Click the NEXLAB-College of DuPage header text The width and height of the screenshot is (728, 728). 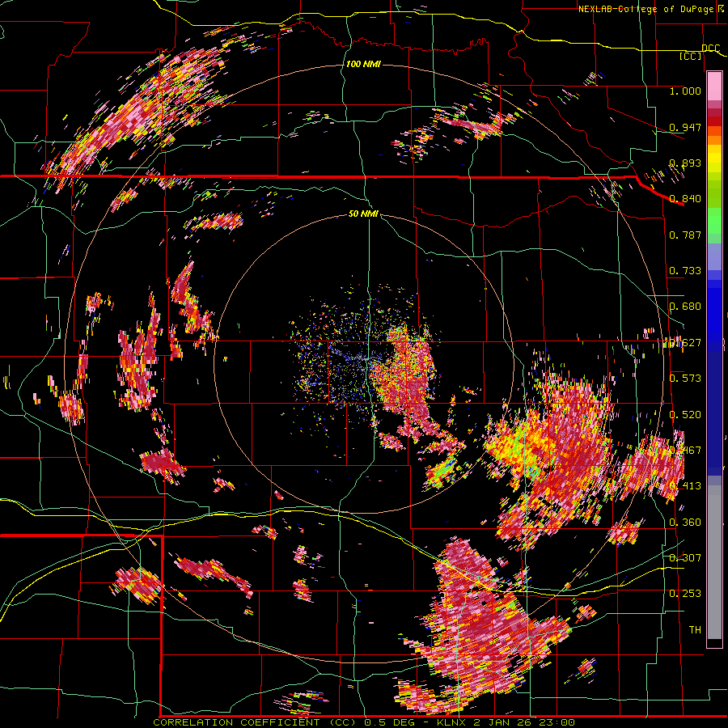[x=647, y=9]
